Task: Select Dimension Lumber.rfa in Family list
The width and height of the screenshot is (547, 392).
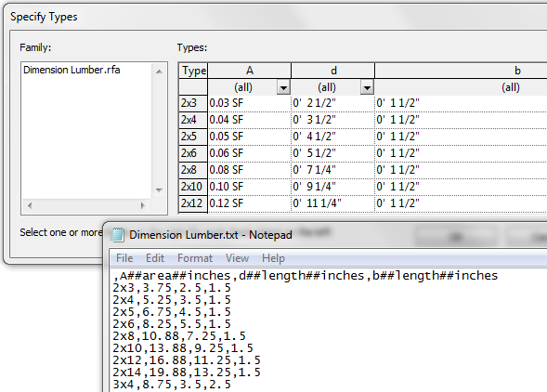Action: (x=72, y=70)
